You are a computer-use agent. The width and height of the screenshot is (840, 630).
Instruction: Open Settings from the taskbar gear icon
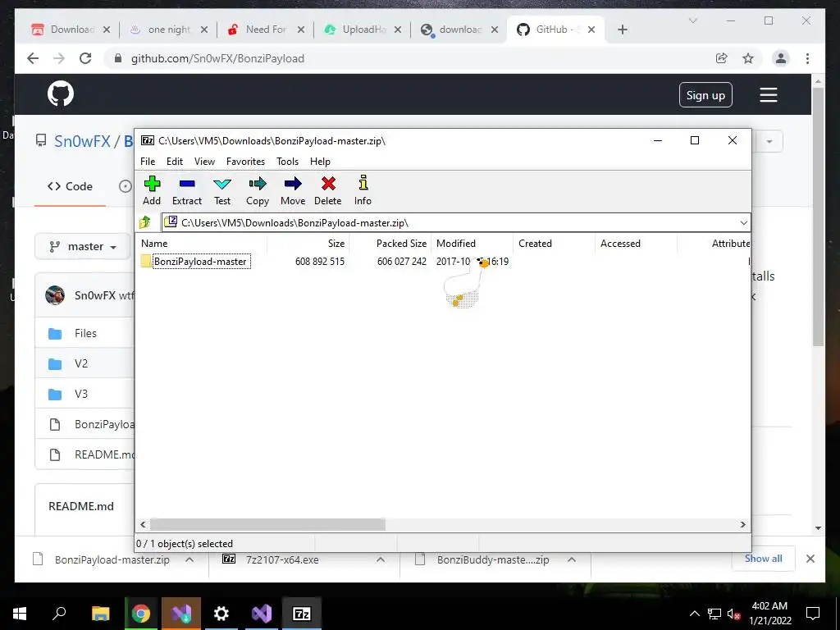tap(221, 614)
